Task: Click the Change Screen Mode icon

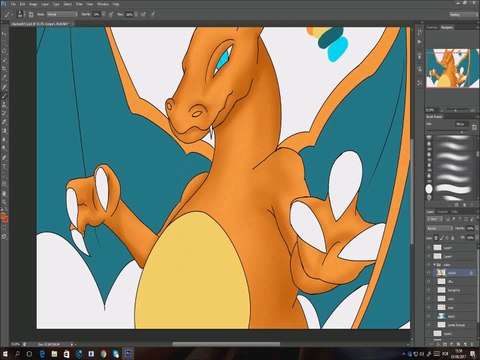Action: point(4,236)
